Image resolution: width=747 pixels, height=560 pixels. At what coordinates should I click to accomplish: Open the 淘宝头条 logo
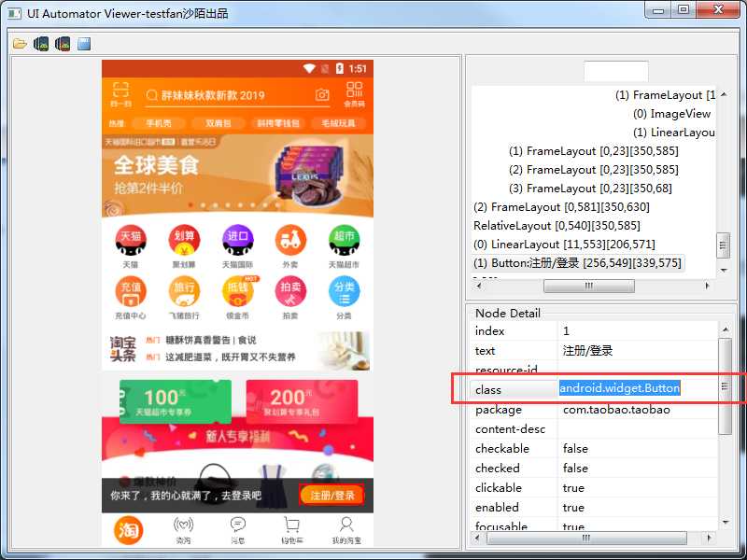point(123,349)
